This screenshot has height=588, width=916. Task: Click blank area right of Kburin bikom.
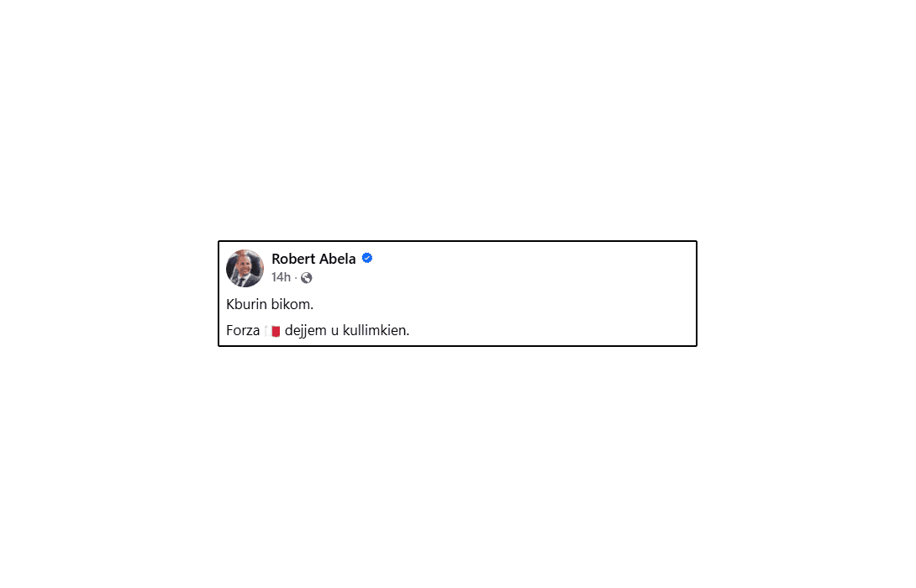[x=503, y=304]
